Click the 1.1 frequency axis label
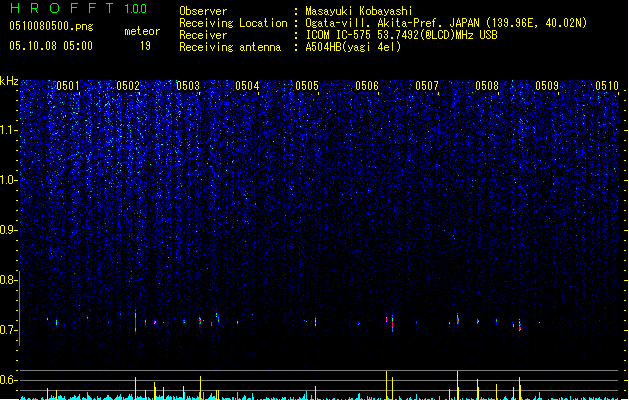This screenshot has height=400, width=629. [x=8, y=130]
